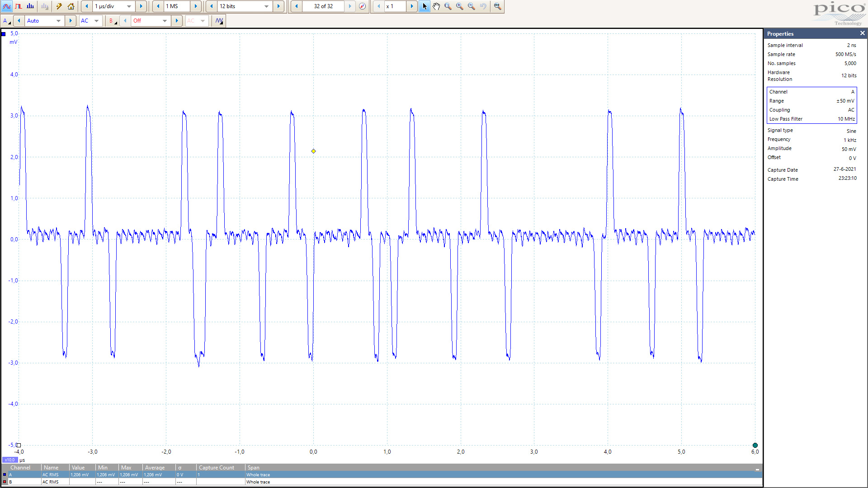Click the x 1 zoom field
Screen dimensions: 868x488
coord(395,6)
